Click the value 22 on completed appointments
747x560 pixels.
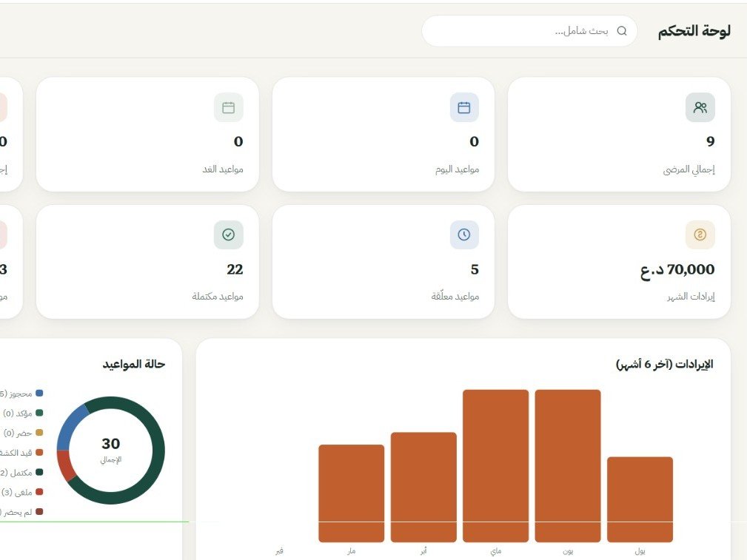tap(235, 269)
